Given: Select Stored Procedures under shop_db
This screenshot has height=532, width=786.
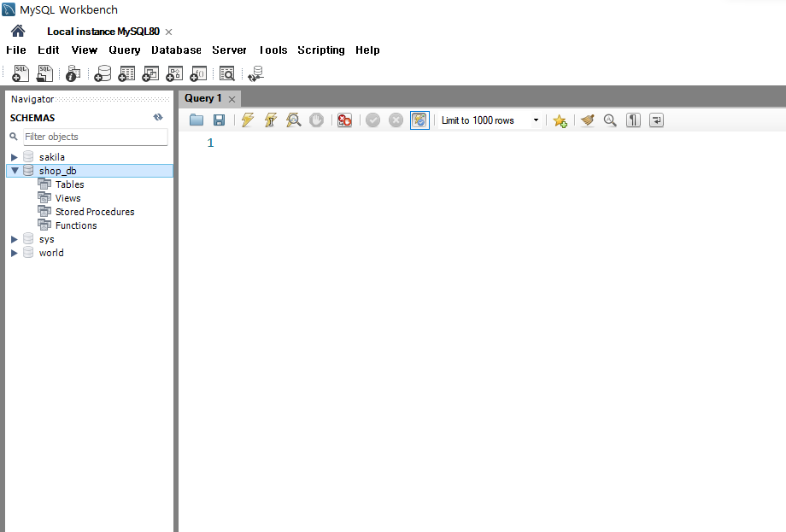Looking at the screenshot, I should coord(95,212).
